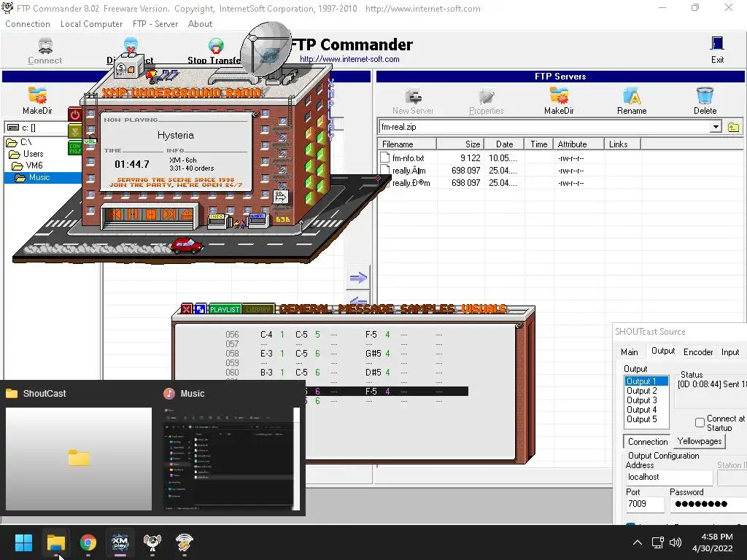747x560 pixels.
Task: Click the blue LIST booth on XMPlay
Action: point(258,220)
